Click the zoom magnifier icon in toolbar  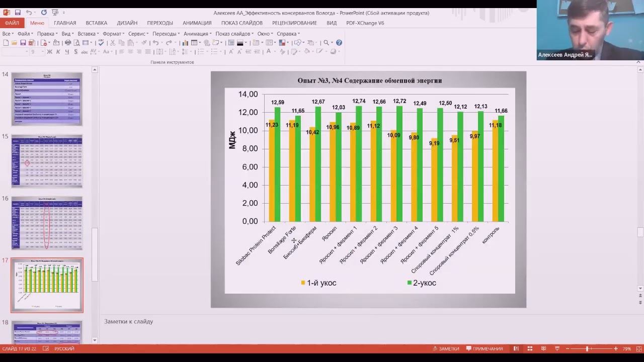pos(326,43)
